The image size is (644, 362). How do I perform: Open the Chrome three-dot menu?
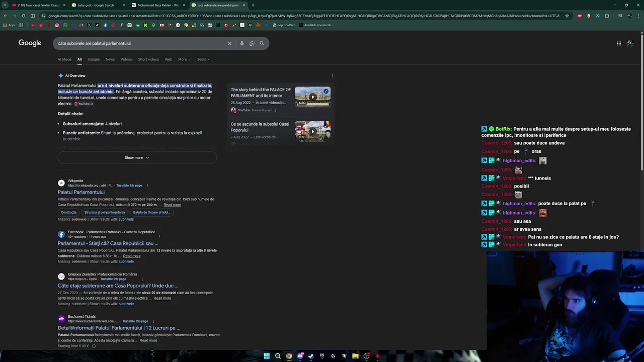pyautogui.click(x=638, y=16)
